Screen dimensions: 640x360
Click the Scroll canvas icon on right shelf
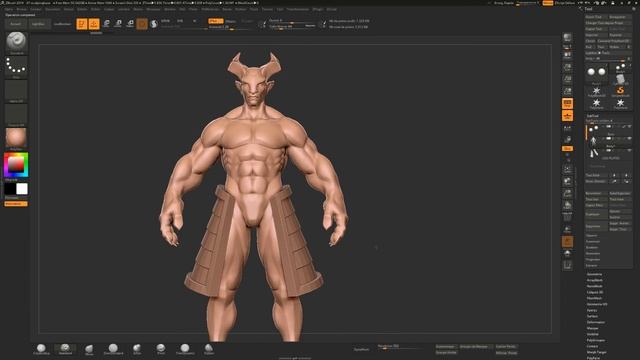click(567, 55)
